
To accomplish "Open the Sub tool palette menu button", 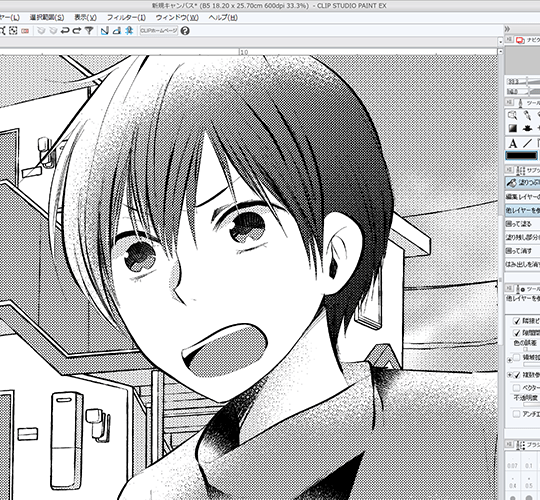I will pyautogui.click(x=510, y=170).
